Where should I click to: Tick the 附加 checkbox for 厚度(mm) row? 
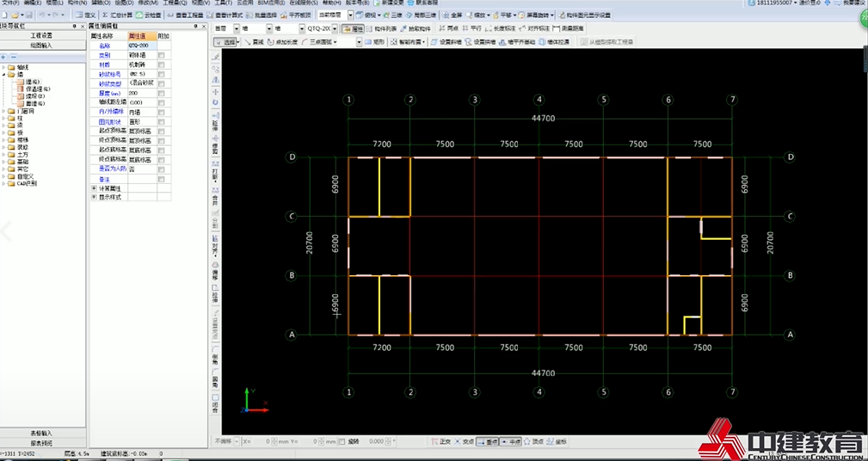[x=161, y=93]
